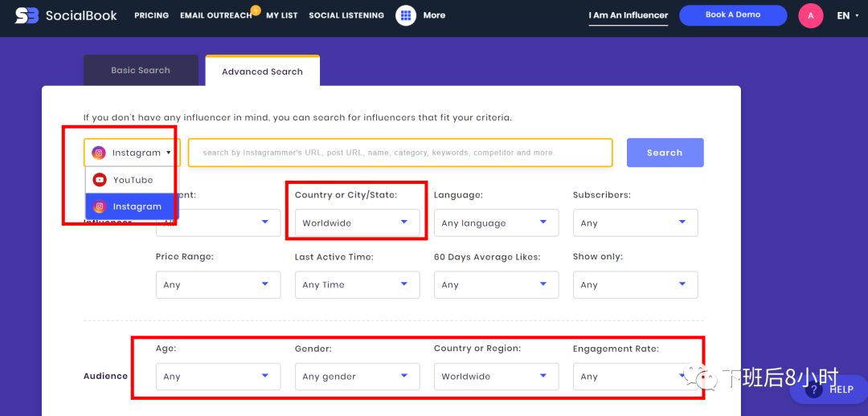This screenshot has width=868, height=416.
Task: Choose Instagram in the platform list
Action: [132, 206]
